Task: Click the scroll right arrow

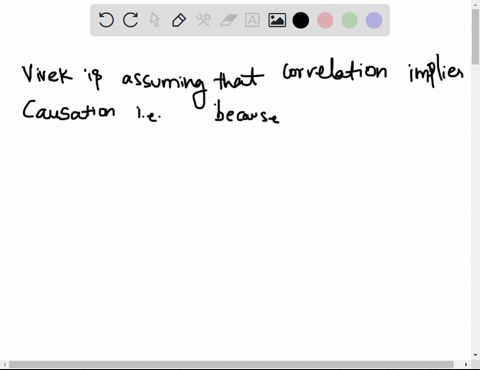Action: [466, 364]
